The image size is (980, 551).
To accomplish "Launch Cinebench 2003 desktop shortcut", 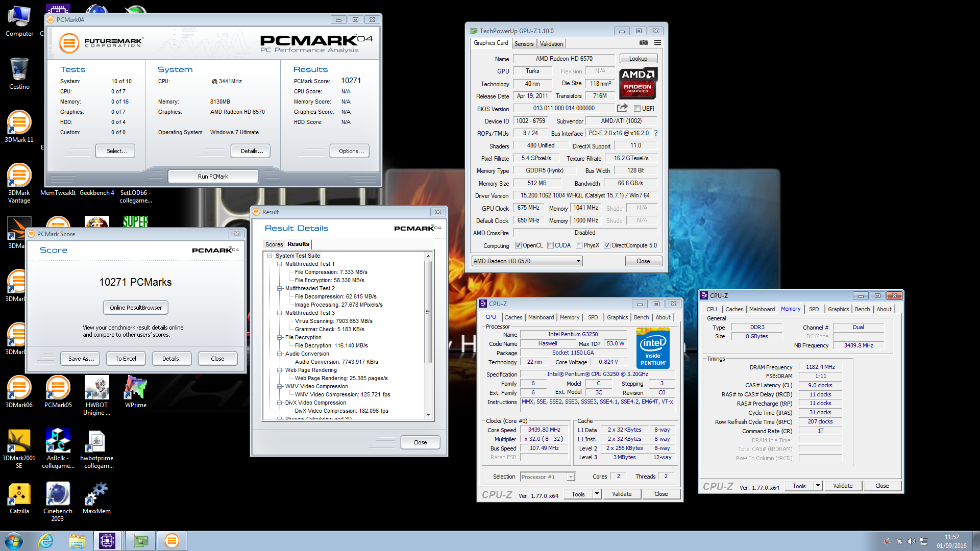I will tap(58, 502).
